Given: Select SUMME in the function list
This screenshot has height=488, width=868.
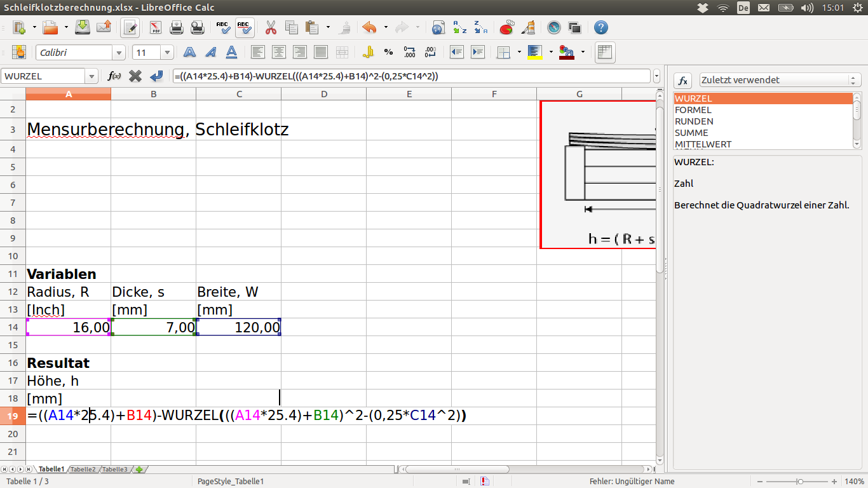Looking at the screenshot, I should (763, 133).
